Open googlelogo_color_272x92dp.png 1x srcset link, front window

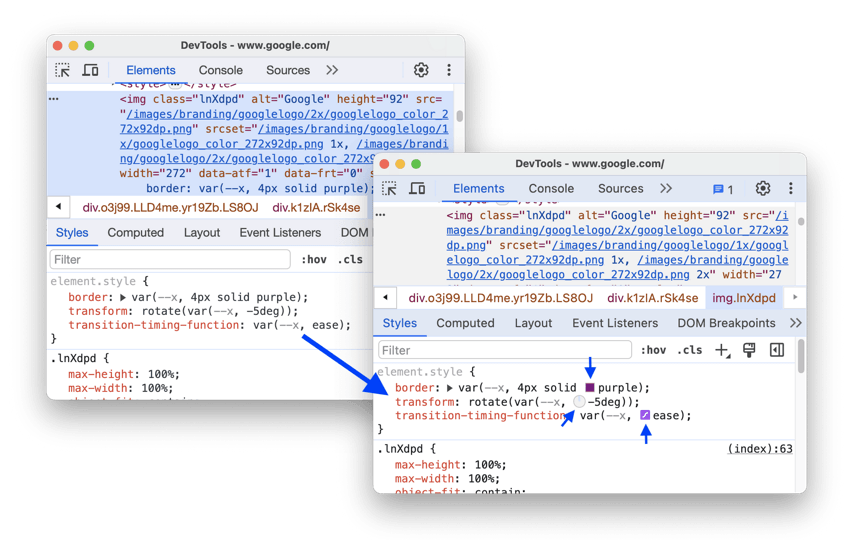pos(616,253)
